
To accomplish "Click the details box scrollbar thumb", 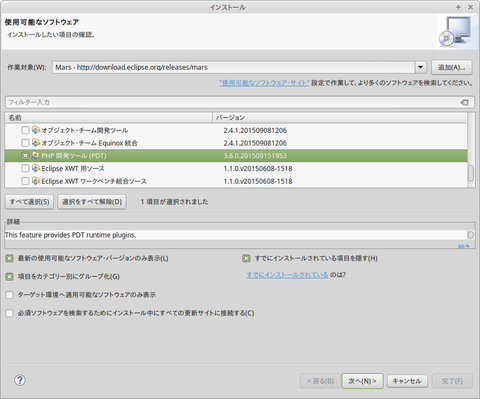I will click(x=471, y=235).
